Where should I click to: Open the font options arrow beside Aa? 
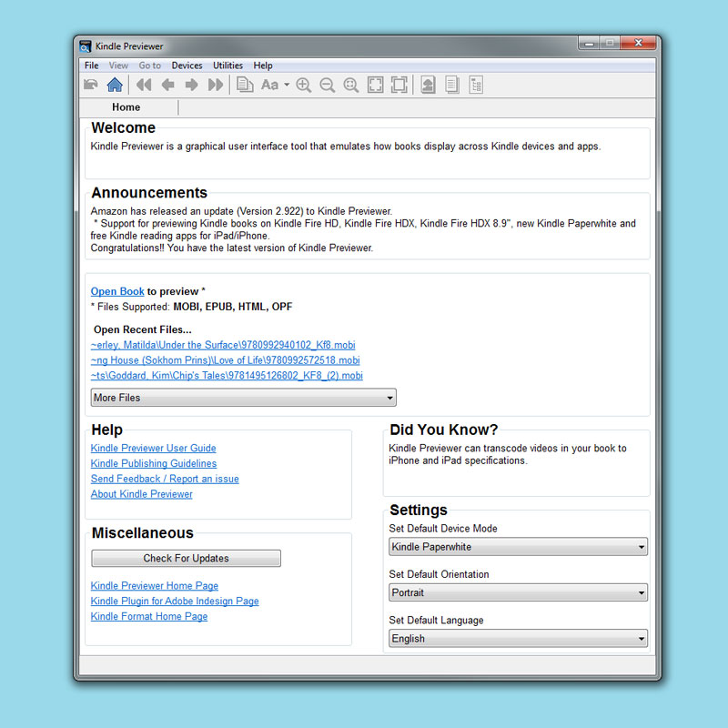pos(287,85)
